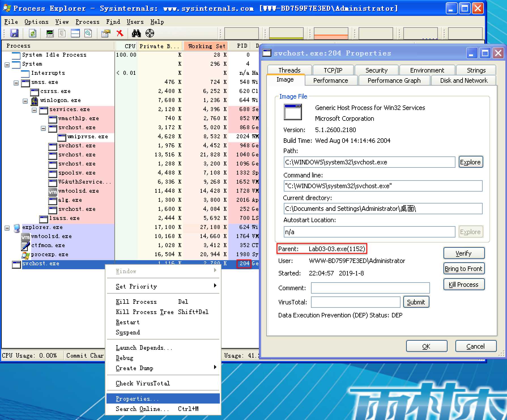Click the Image File application icon in Properties
This screenshot has height=420, width=507.
[x=293, y=112]
